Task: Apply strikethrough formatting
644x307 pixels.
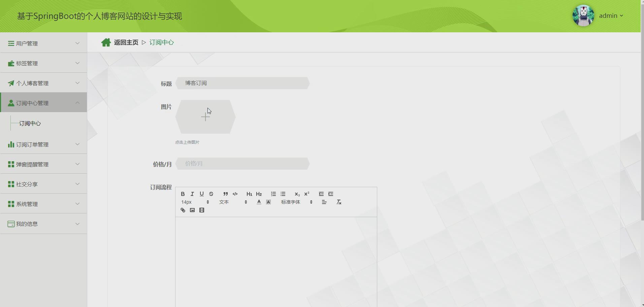Action: 211,194
